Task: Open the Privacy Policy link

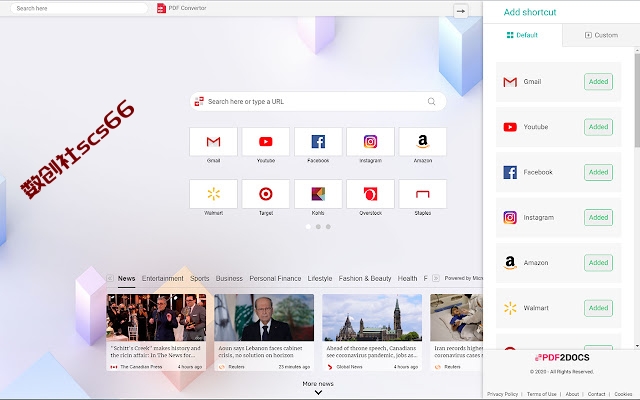Action: tap(502, 394)
